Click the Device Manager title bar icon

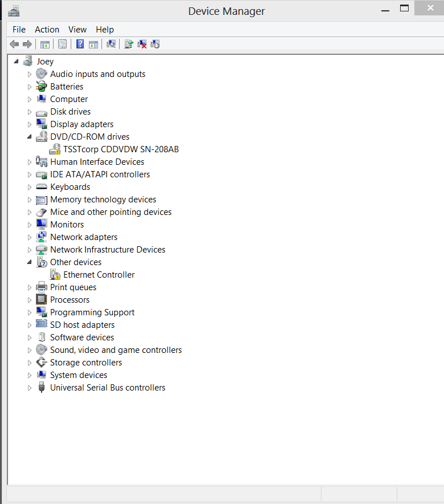click(14, 11)
